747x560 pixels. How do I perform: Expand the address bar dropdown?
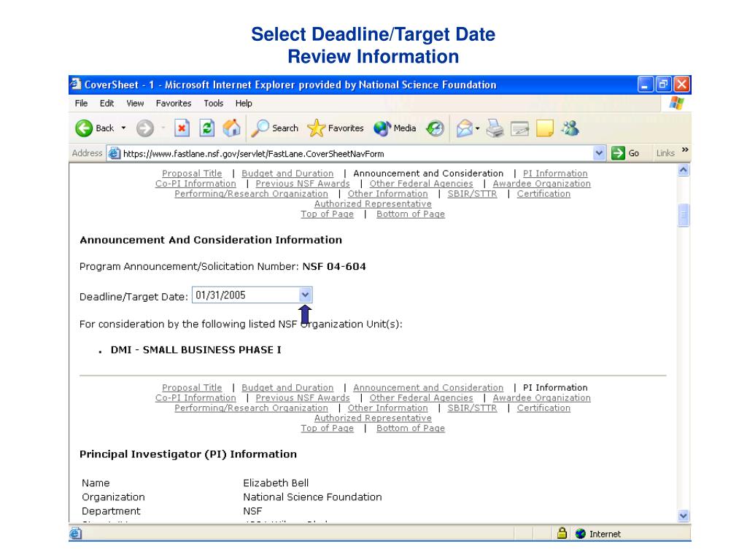tap(600, 153)
